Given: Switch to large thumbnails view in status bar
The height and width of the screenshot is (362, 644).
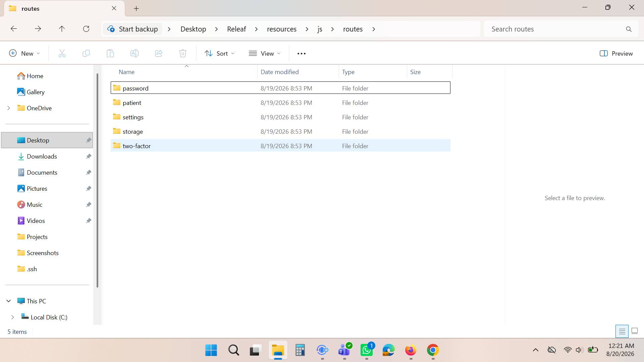Looking at the screenshot, I should click(x=635, y=331).
